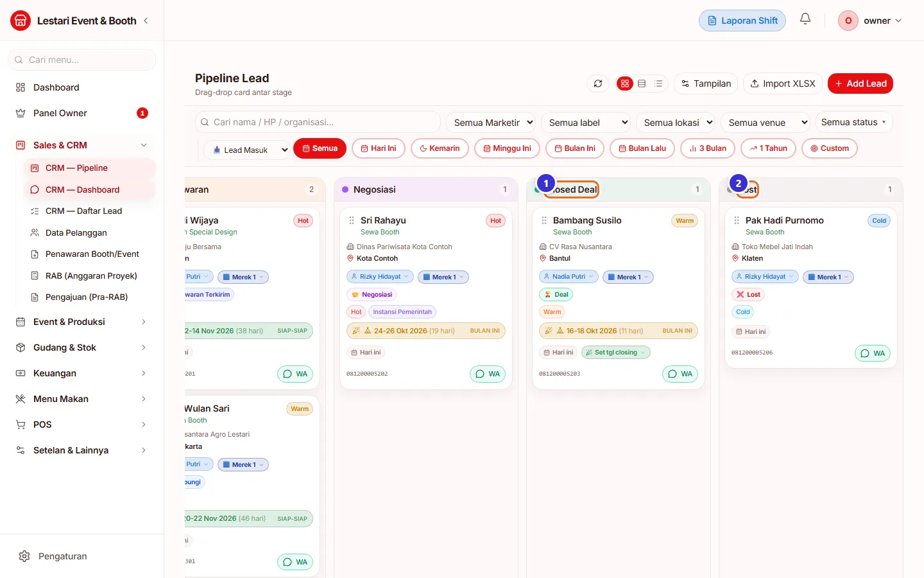Select the Hari Ini date filter chip
924x578 pixels.
coord(379,148)
